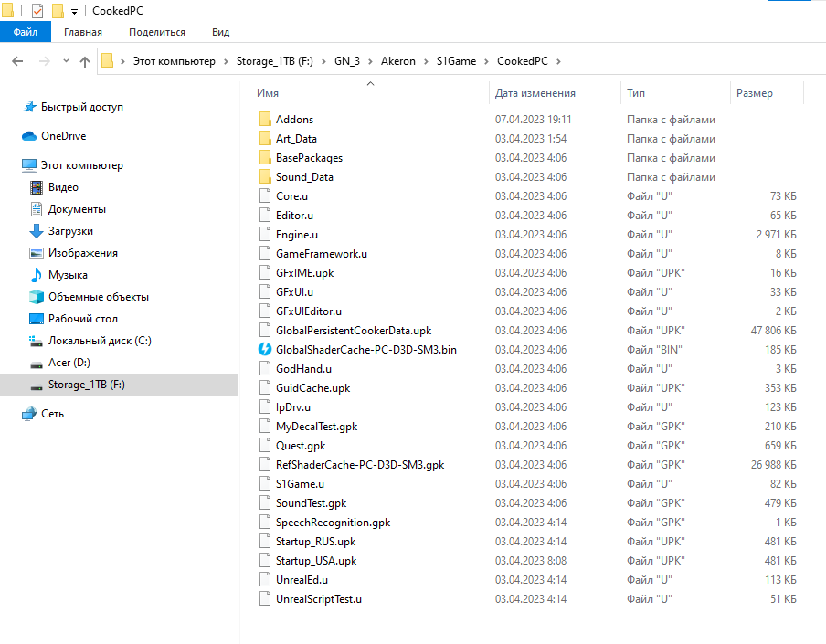Open Quick Access Toolbar customize dropdown

74,11
